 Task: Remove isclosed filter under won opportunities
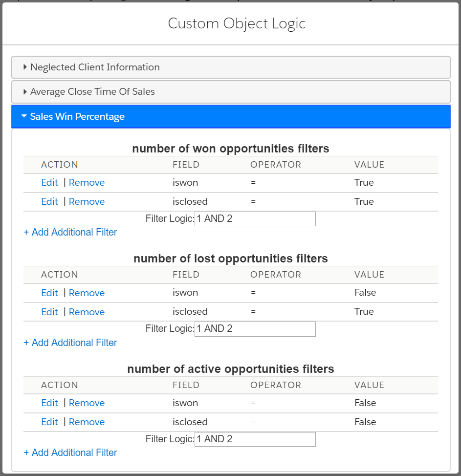click(87, 201)
